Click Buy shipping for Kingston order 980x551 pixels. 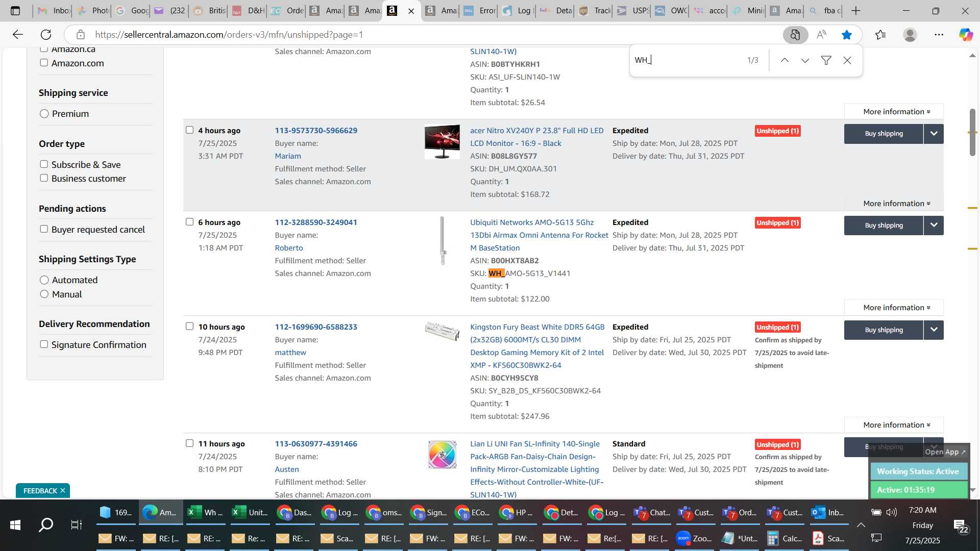(x=884, y=330)
